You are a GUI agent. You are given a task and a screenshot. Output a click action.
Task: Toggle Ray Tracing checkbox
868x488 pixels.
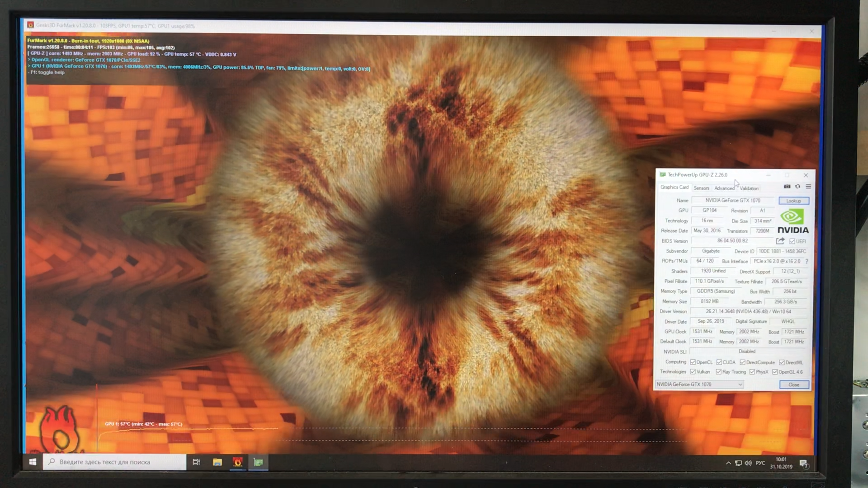tap(718, 372)
